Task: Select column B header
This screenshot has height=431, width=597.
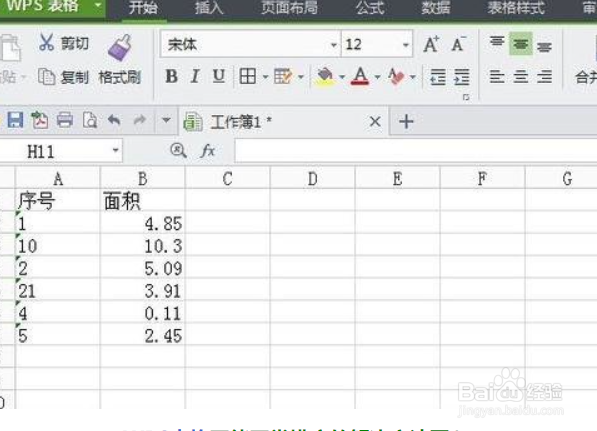Action: [x=142, y=178]
